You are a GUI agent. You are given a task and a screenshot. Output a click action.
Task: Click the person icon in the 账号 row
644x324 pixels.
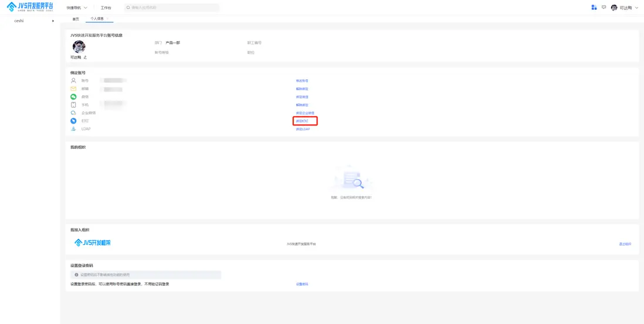(x=73, y=80)
